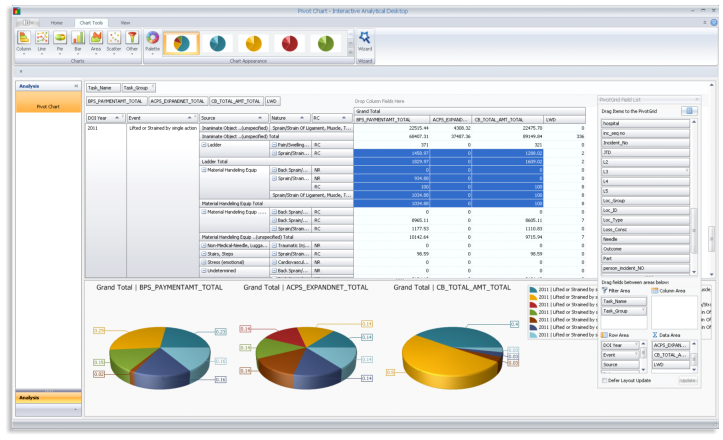
Task: Click the Task_Name filter field button
Action: click(103, 88)
